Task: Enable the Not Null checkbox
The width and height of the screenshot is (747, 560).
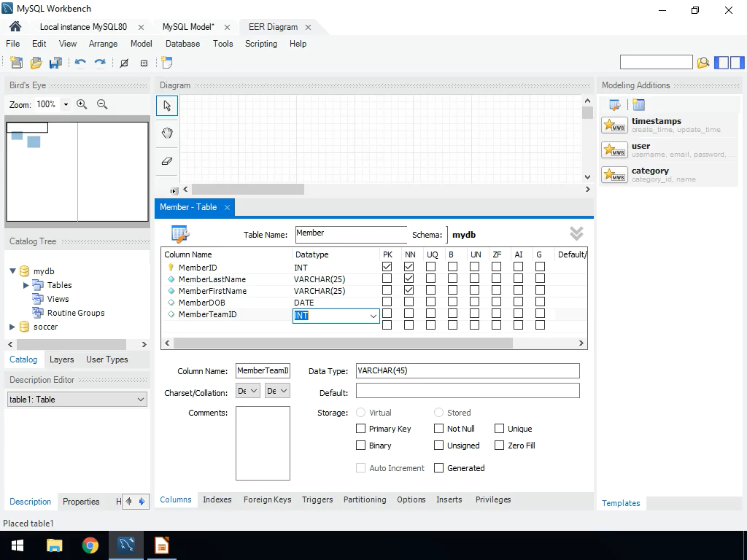Action: (438, 429)
